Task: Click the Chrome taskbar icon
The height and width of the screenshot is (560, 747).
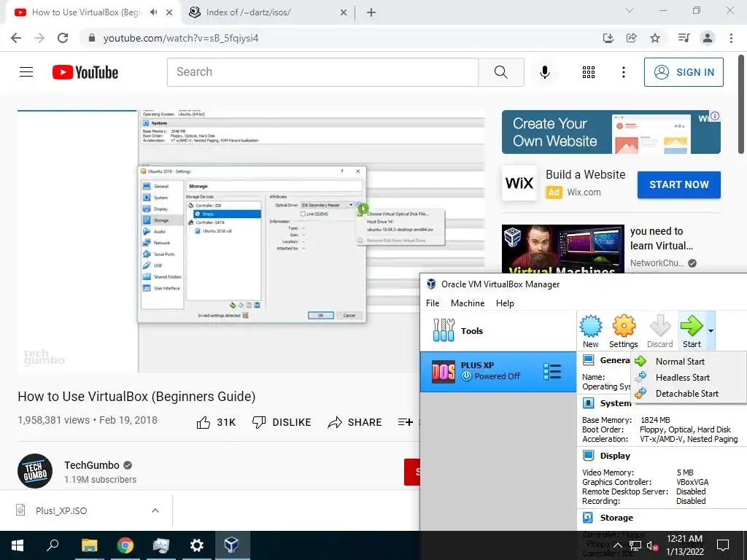Action: click(125, 545)
